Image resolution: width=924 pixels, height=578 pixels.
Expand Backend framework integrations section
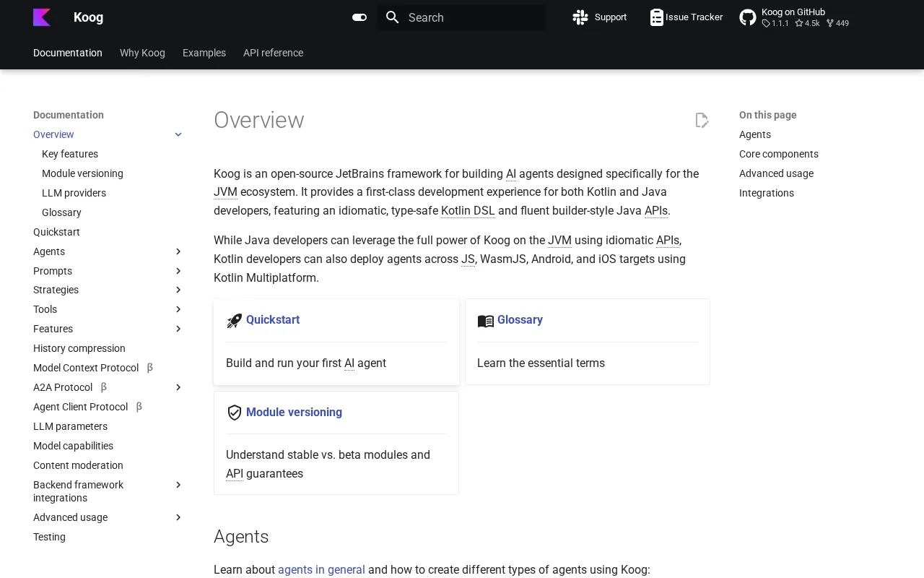(x=178, y=485)
